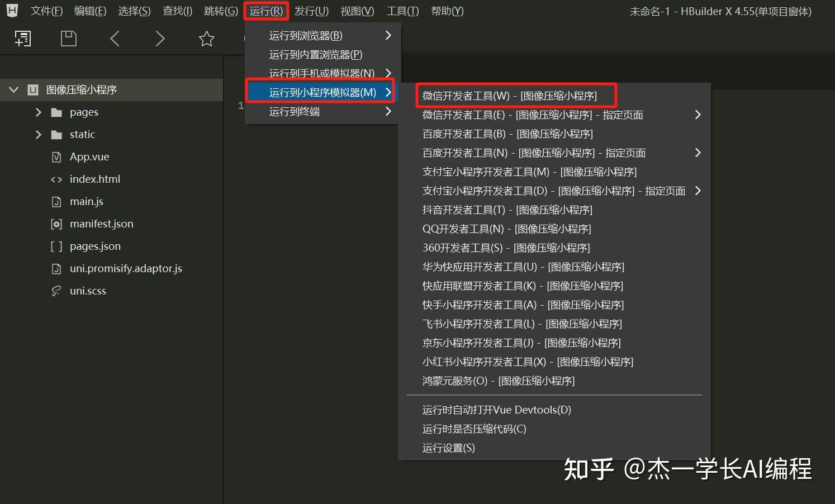This screenshot has height=504, width=835.
Task: Click the manifest.json gear file icon
Action: click(56, 224)
